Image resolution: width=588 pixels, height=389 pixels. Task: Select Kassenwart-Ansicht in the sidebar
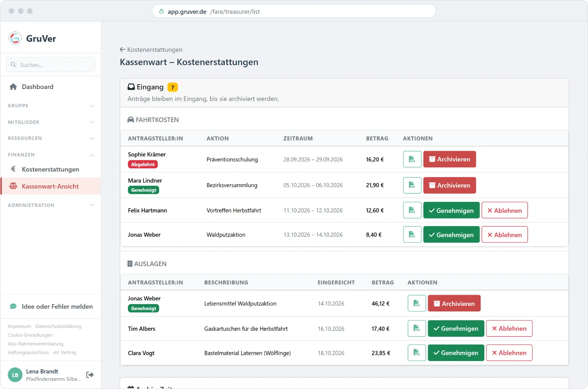coord(51,186)
